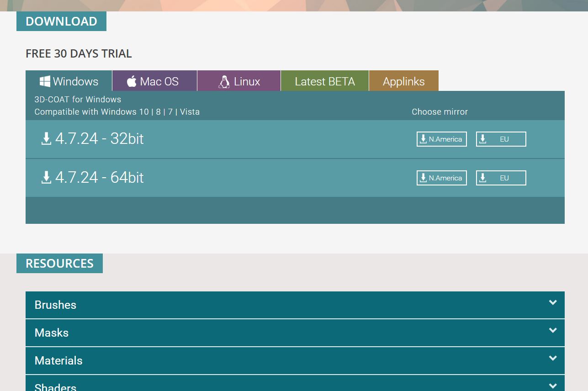Click the RESOURCES section heading
Image resolution: width=588 pixels, height=391 pixels.
click(59, 264)
